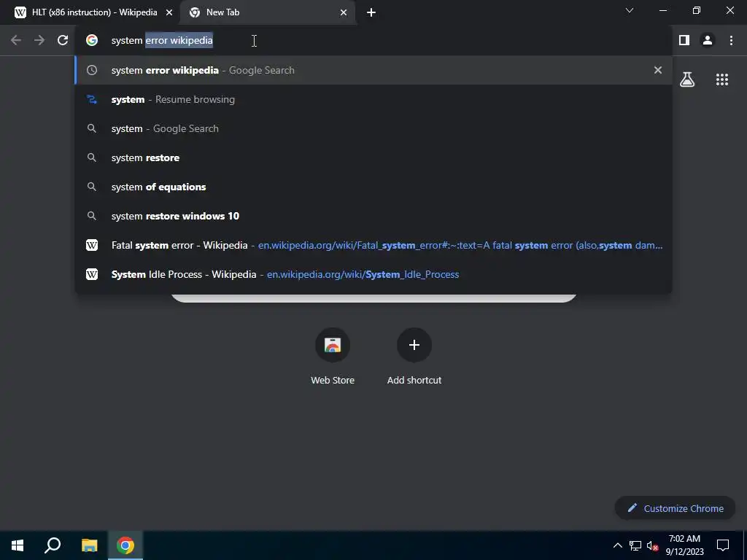The image size is (747, 560).
Task: Open a new tab with plus button
Action: [371, 12]
